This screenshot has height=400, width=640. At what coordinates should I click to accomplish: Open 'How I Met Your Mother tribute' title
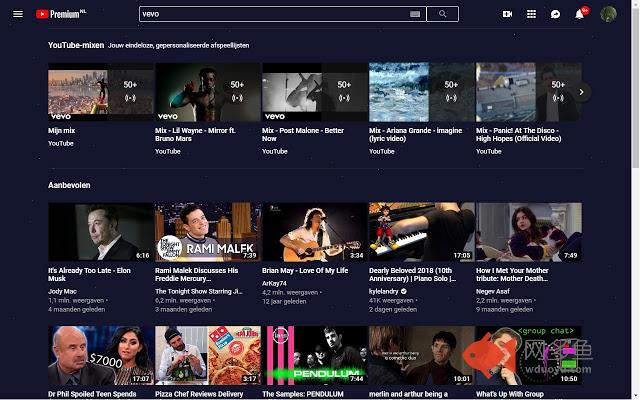pyautogui.click(x=512, y=274)
